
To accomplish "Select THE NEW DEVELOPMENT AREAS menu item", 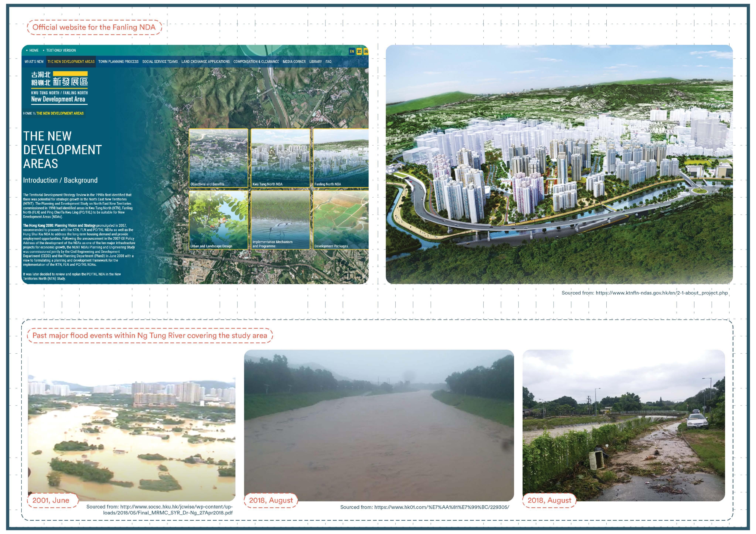I will [71, 61].
